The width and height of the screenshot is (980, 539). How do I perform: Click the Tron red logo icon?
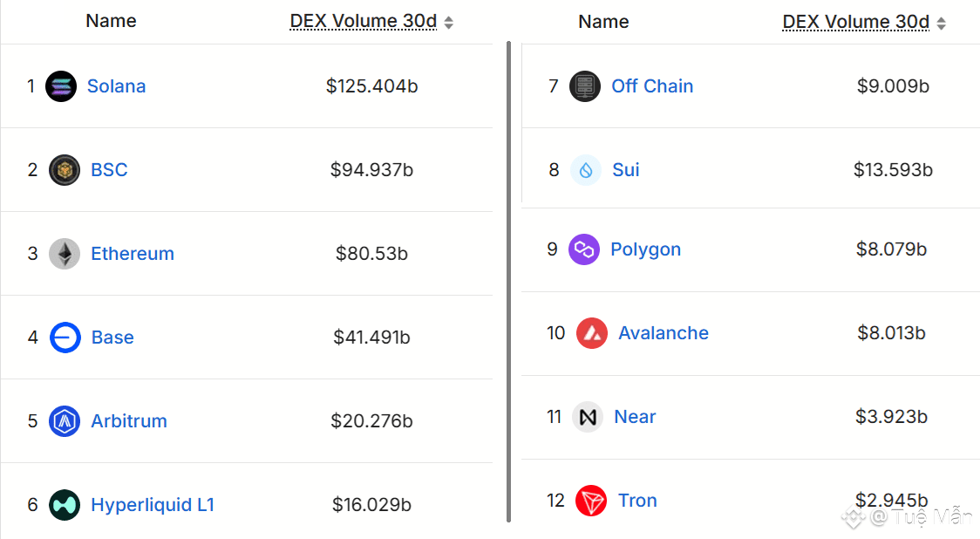[591, 501]
